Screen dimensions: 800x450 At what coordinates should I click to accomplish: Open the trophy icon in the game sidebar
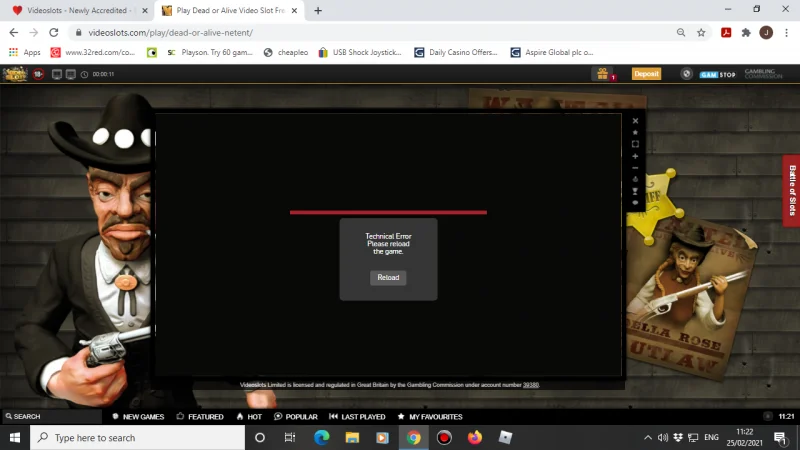tap(635, 191)
